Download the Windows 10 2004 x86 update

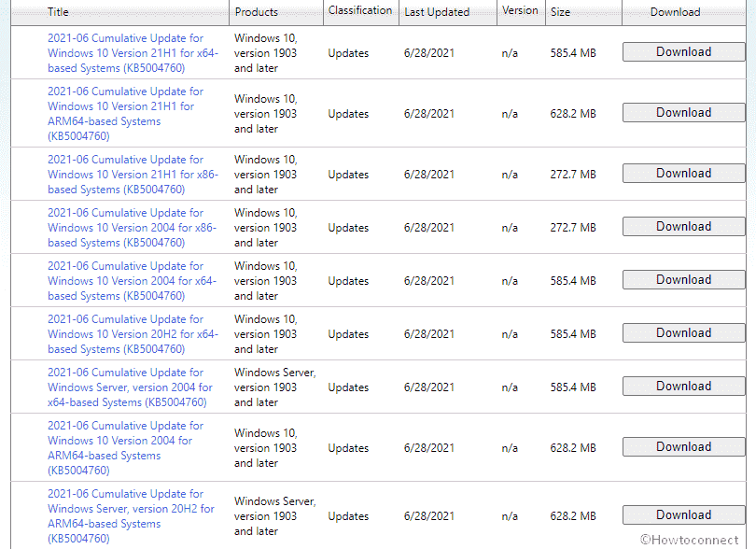(x=683, y=227)
